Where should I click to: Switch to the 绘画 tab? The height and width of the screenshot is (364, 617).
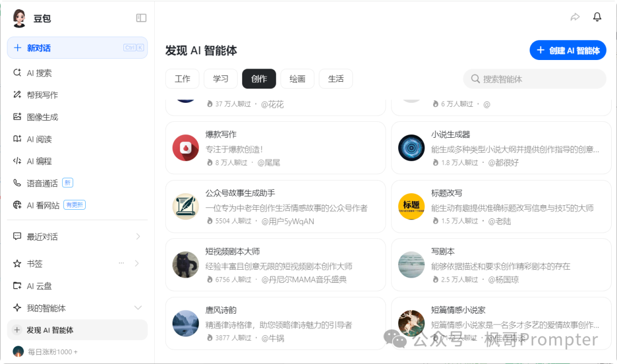(297, 79)
